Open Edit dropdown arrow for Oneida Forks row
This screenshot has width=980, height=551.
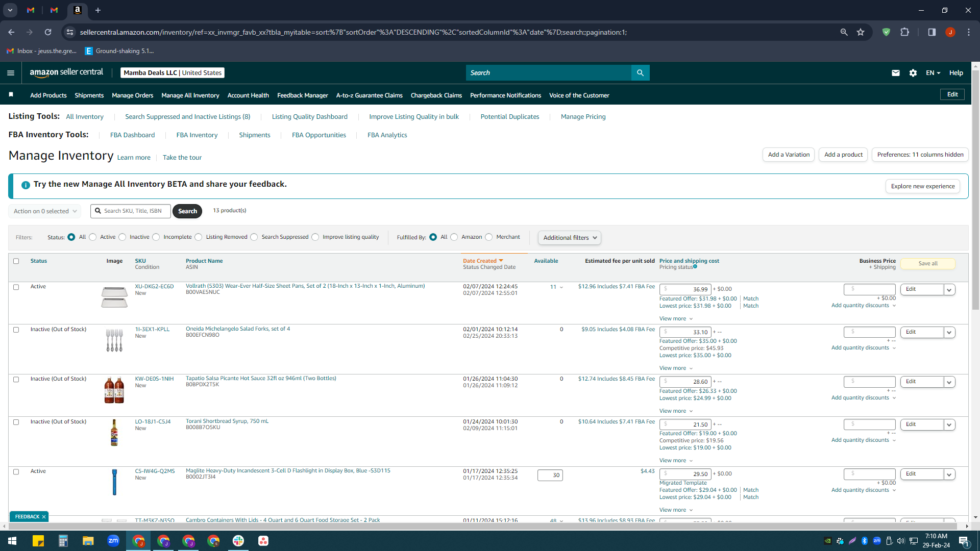(949, 333)
